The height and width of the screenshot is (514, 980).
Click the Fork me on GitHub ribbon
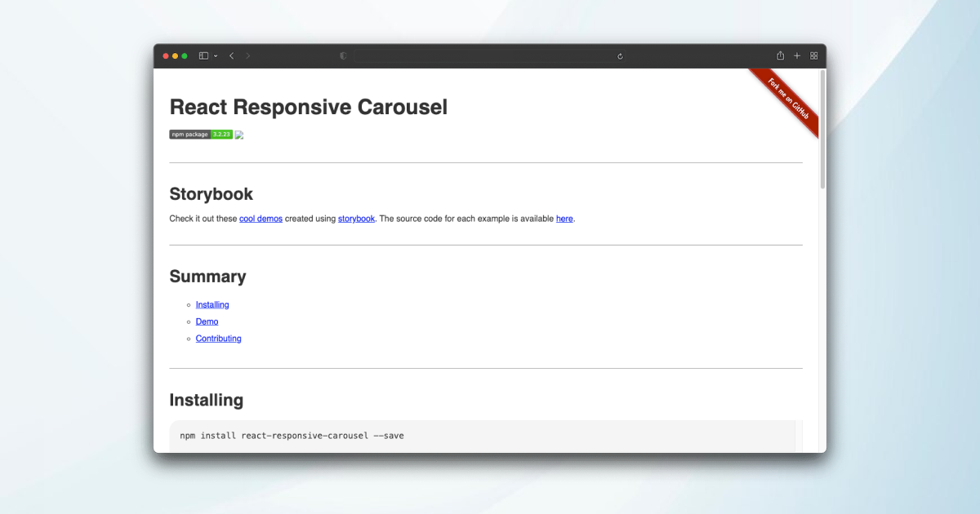(787, 100)
